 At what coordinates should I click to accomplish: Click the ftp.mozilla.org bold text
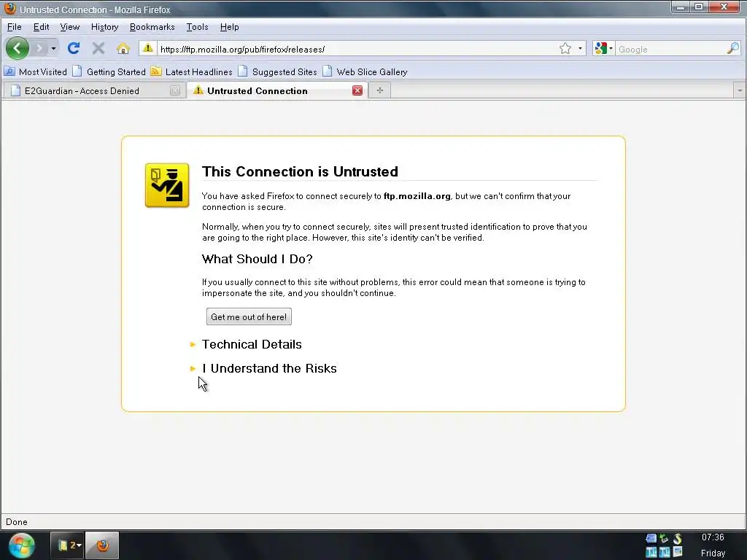417,196
